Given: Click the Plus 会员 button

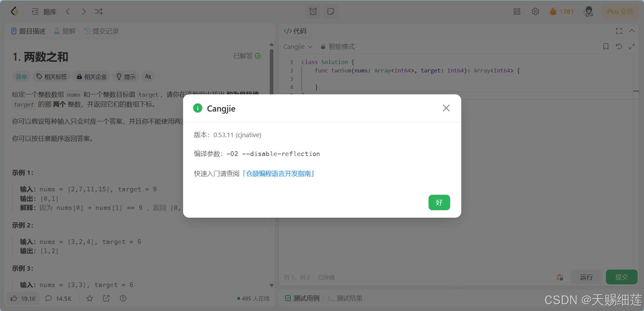Looking at the screenshot, I should 620,11.
